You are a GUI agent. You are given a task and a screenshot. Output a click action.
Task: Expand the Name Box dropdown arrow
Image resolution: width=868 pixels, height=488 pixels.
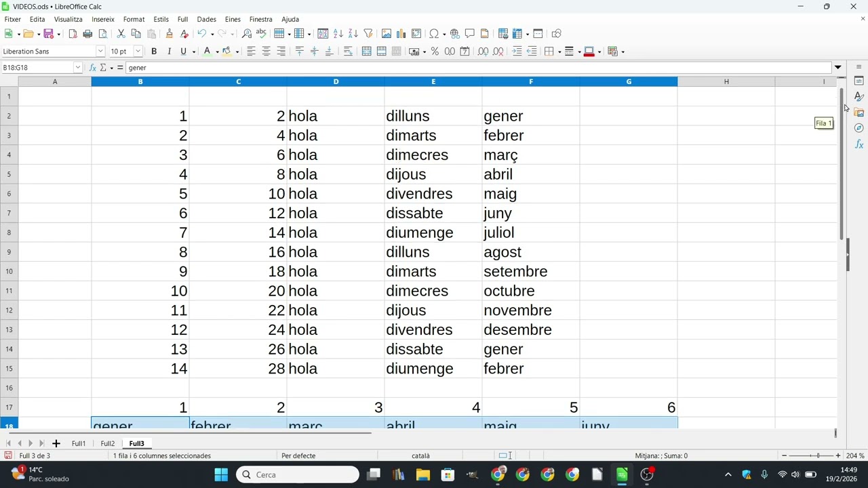78,68
